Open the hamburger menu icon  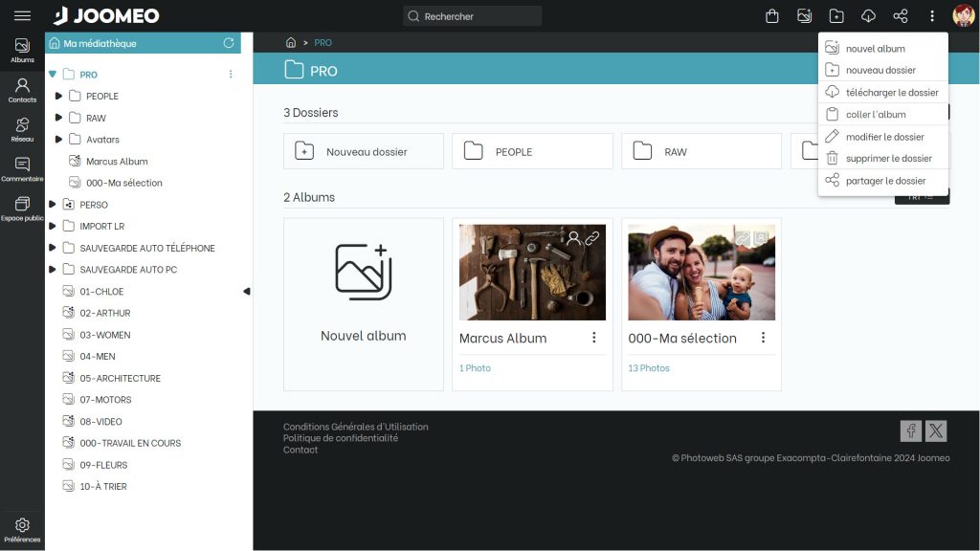tap(22, 16)
